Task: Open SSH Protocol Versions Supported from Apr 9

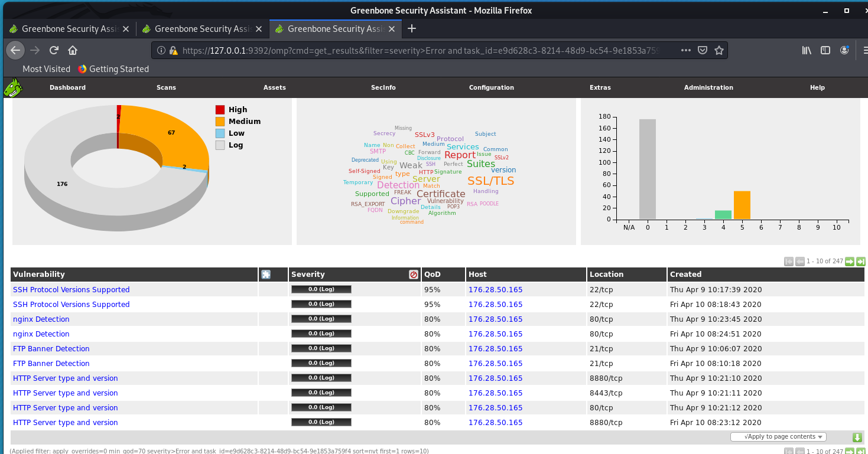Action: tap(71, 290)
